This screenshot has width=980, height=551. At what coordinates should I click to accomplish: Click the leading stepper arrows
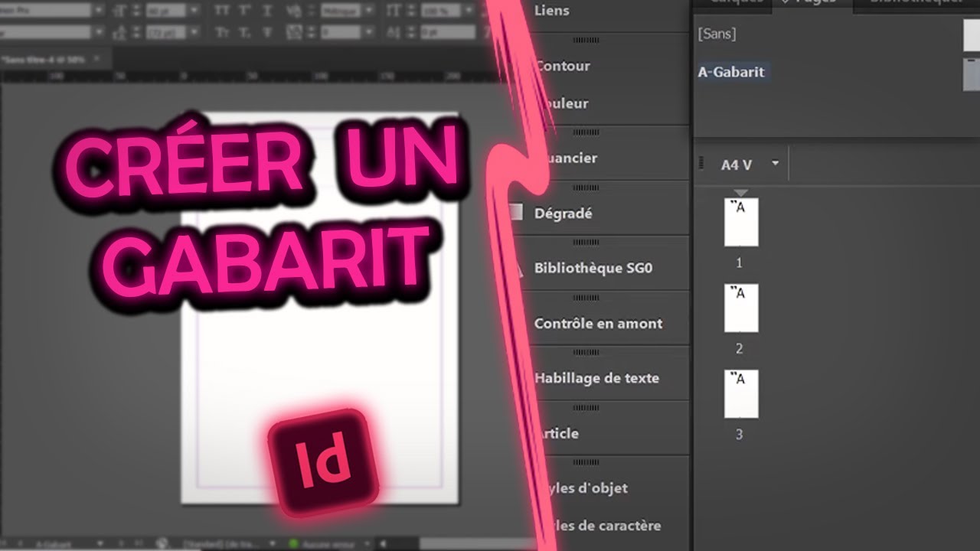[136, 32]
